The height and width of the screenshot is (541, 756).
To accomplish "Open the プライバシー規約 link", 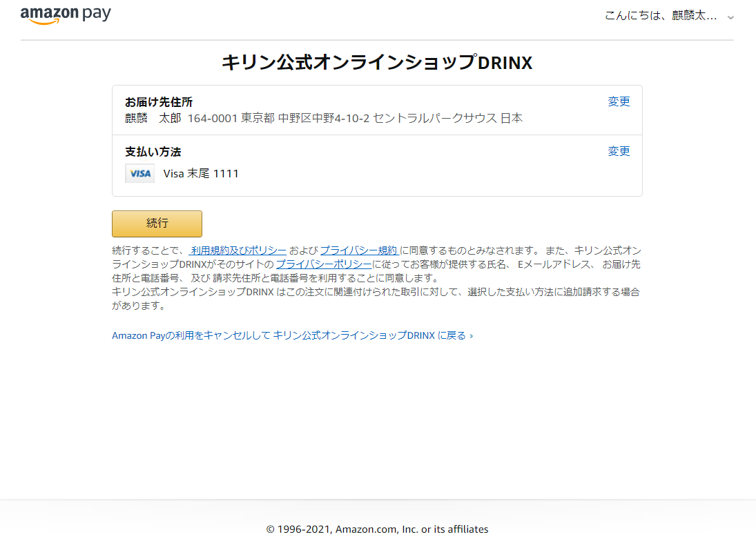I will coord(359,250).
